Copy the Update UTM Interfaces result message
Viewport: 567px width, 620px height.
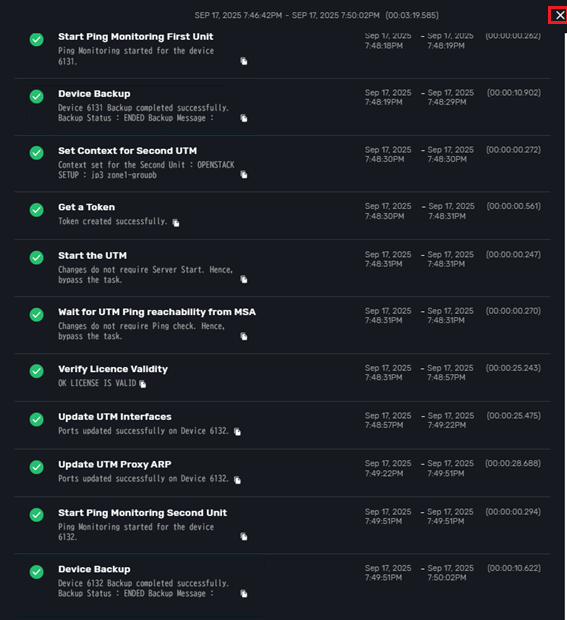(237, 431)
